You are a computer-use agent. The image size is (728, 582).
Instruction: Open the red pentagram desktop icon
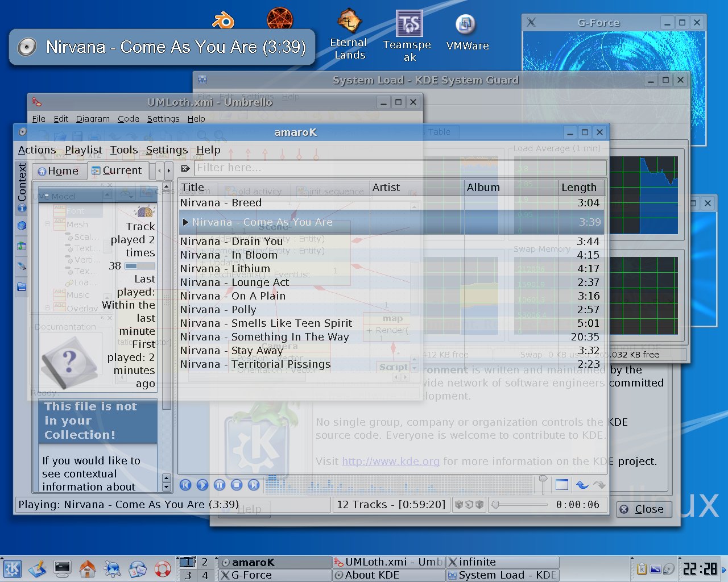click(280, 18)
